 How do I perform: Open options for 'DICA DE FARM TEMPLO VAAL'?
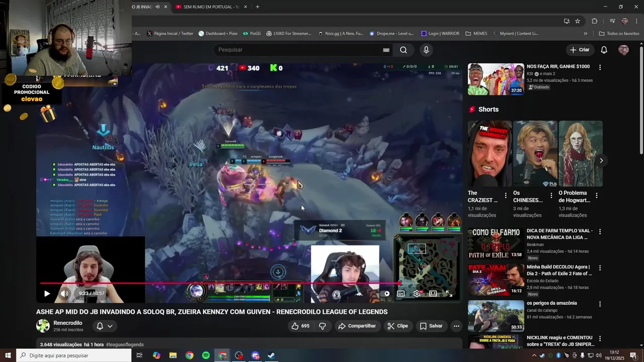click(x=600, y=232)
